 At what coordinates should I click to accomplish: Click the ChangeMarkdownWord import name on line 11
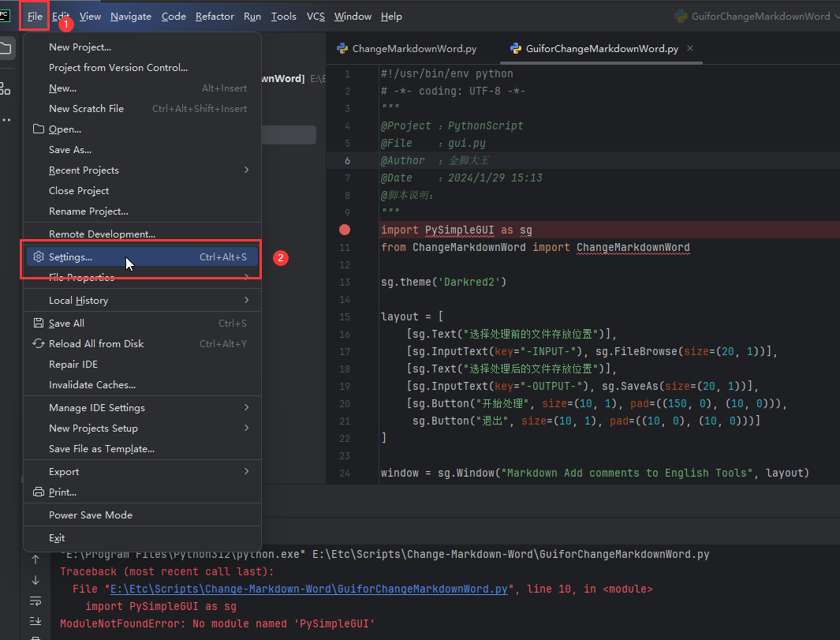(633, 247)
